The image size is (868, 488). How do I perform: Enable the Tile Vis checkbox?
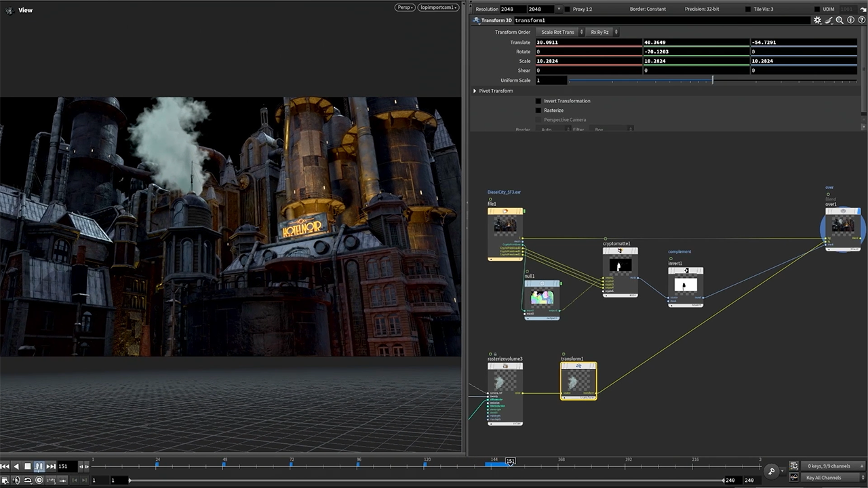(748, 9)
